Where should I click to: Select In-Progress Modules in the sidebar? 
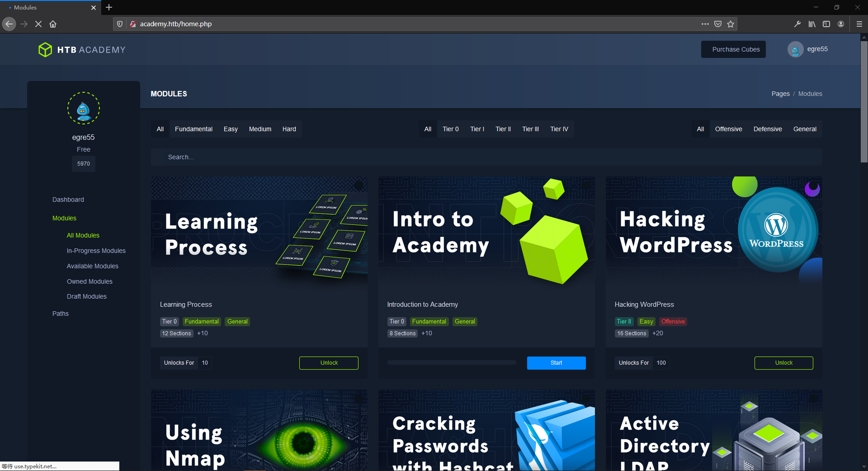96,250
